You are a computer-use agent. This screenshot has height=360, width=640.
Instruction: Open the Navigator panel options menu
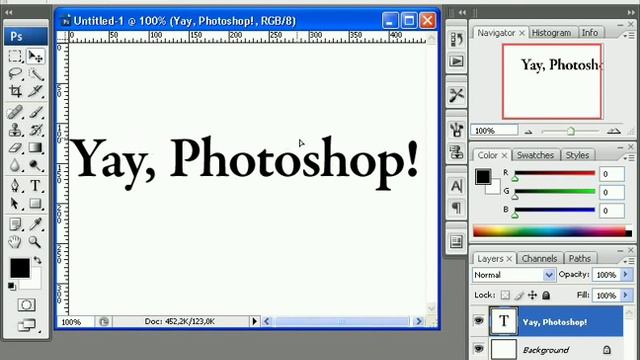pyautogui.click(x=628, y=36)
